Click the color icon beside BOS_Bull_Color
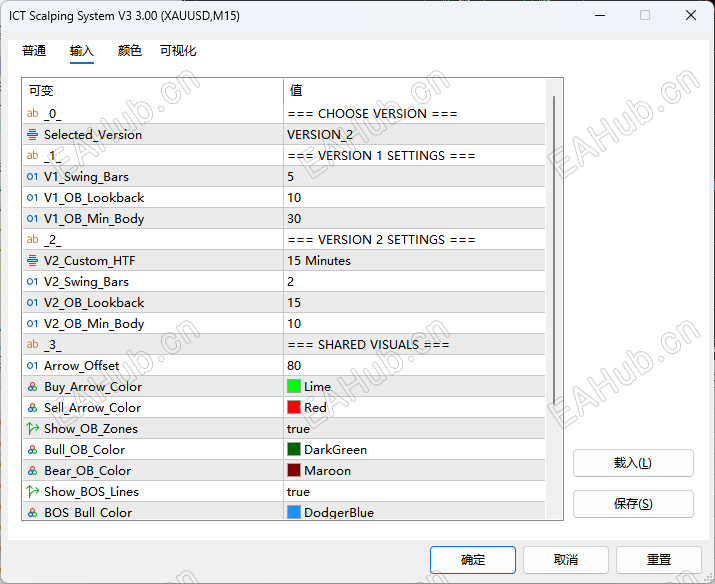This screenshot has width=715, height=584. coord(32,512)
